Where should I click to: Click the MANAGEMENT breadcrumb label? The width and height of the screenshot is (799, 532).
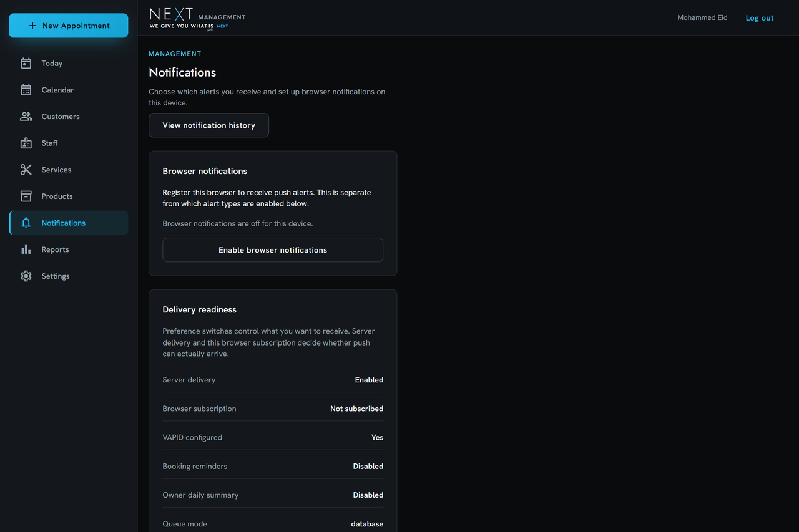175,54
